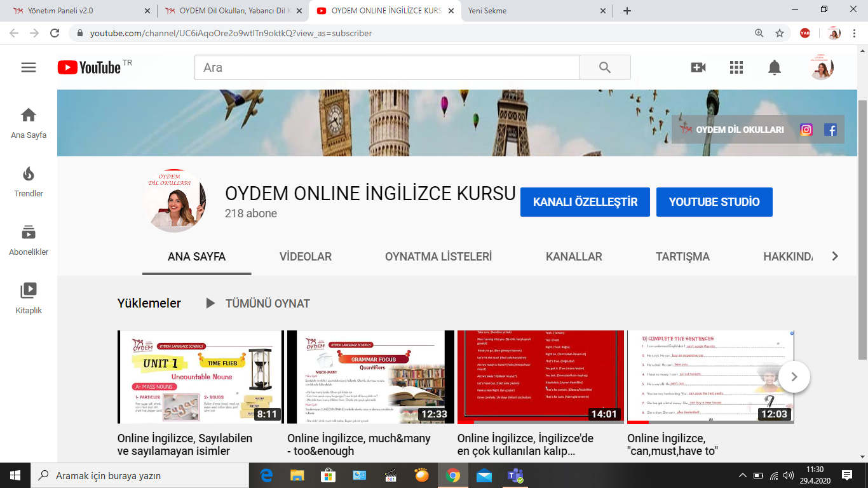
Task: Open the create video camera icon
Action: pos(698,67)
